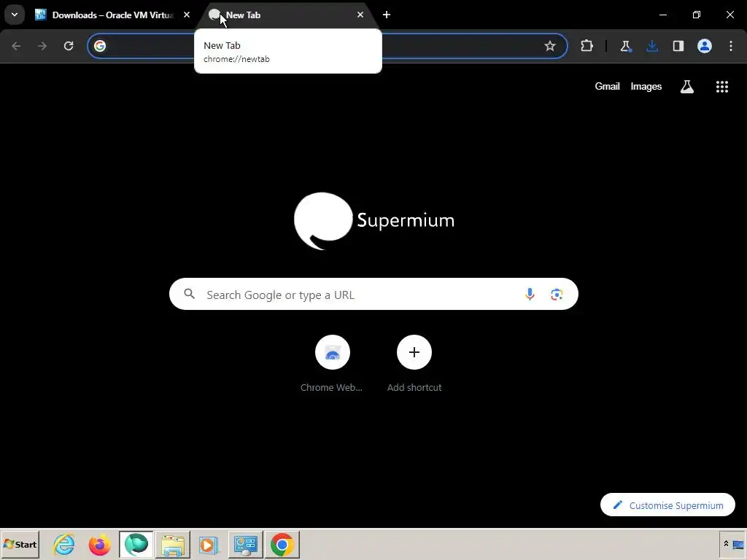747x560 pixels.
Task: Click the Search Labs flask icon on page
Action: [x=687, y=87]
